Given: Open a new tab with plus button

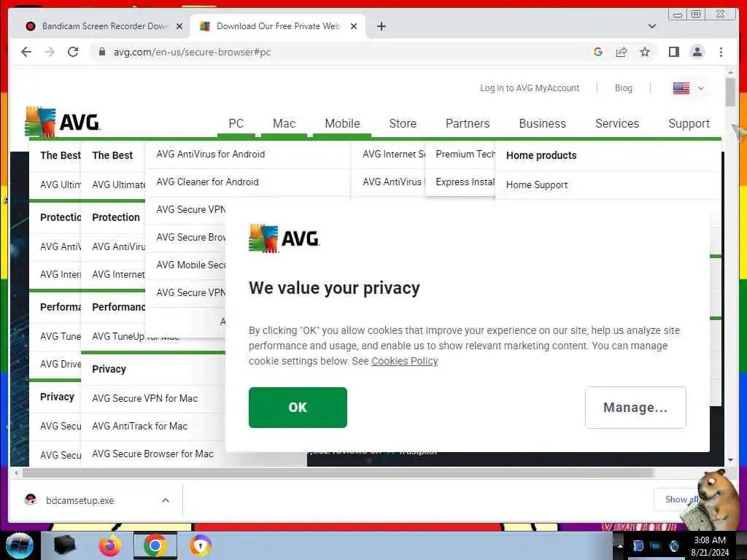Looking at the screenshot, I should (381, 26).
